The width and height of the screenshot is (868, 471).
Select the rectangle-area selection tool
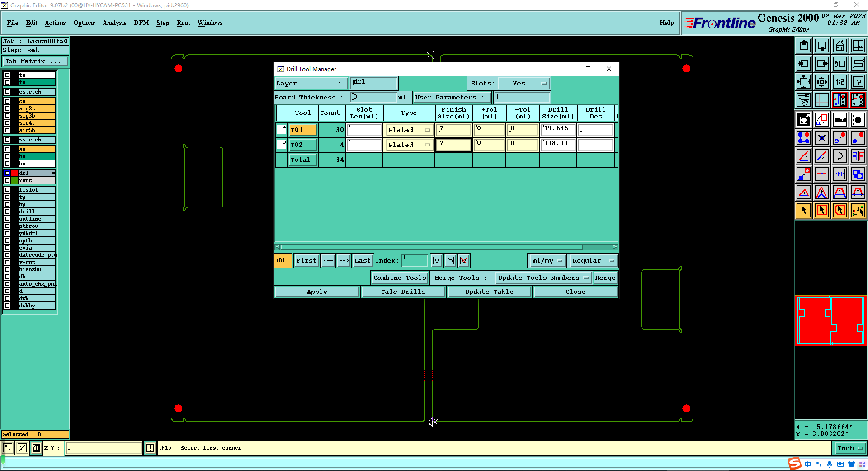pyautogui.click(x=822, y=210)
